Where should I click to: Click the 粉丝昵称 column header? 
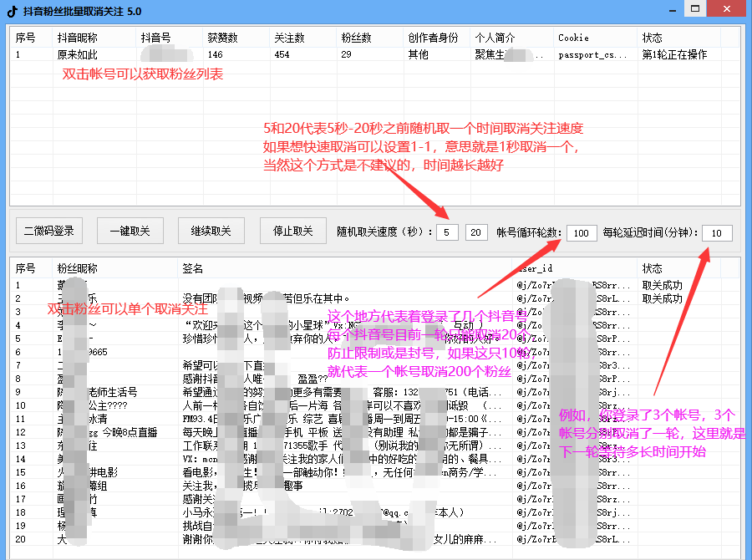point(114,268)
